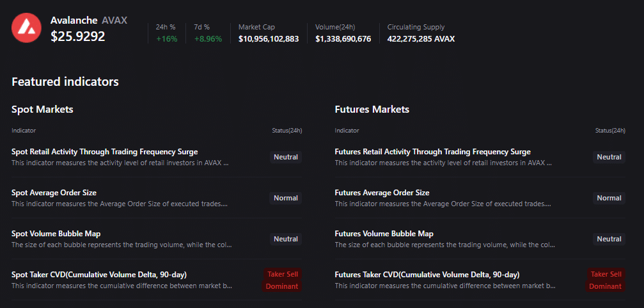Open Spot Retail Activity Through Trading Frequency Surge
The height and width of the screenshot is (308, 644).
[x=104, y=152]
